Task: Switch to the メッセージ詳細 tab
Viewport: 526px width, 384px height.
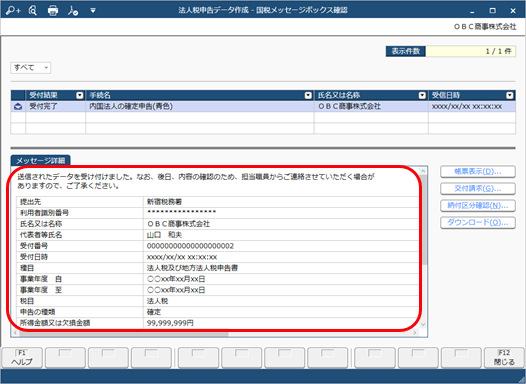Action: point(41,161)
